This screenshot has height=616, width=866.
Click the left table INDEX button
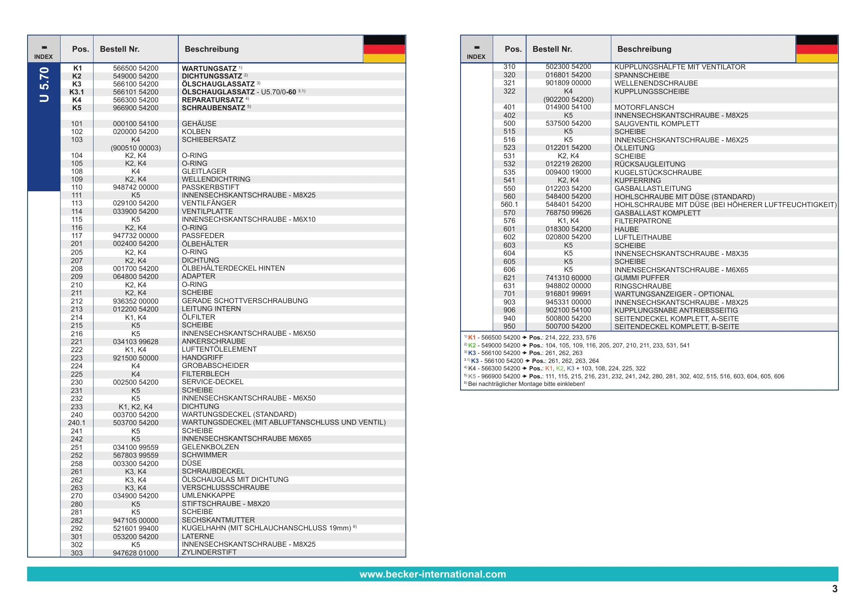pos(44,49)
